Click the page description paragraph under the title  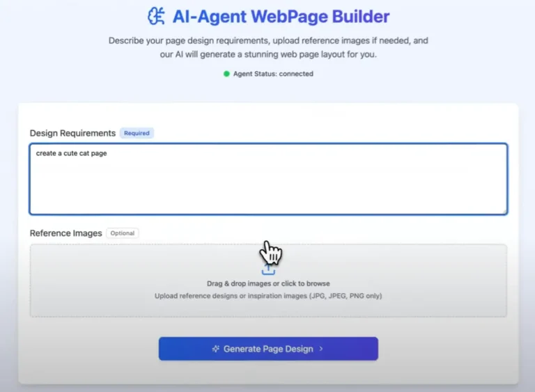tap(268, 47)
